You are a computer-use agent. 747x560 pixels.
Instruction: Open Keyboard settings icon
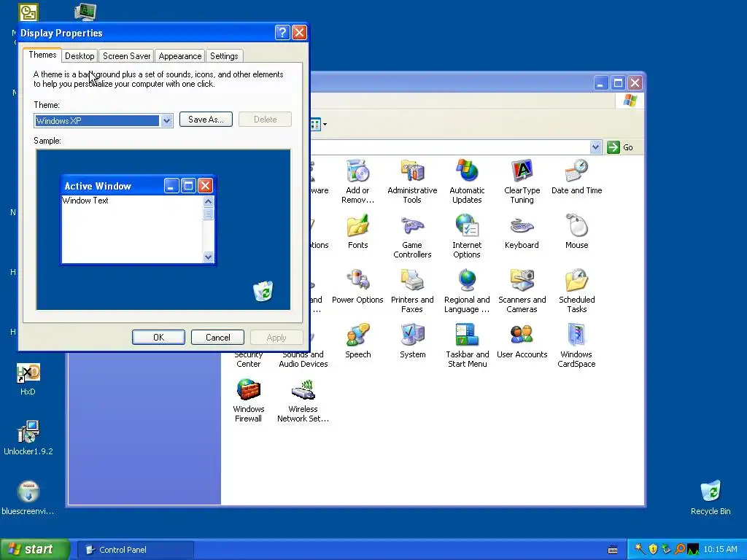[522, 226]
